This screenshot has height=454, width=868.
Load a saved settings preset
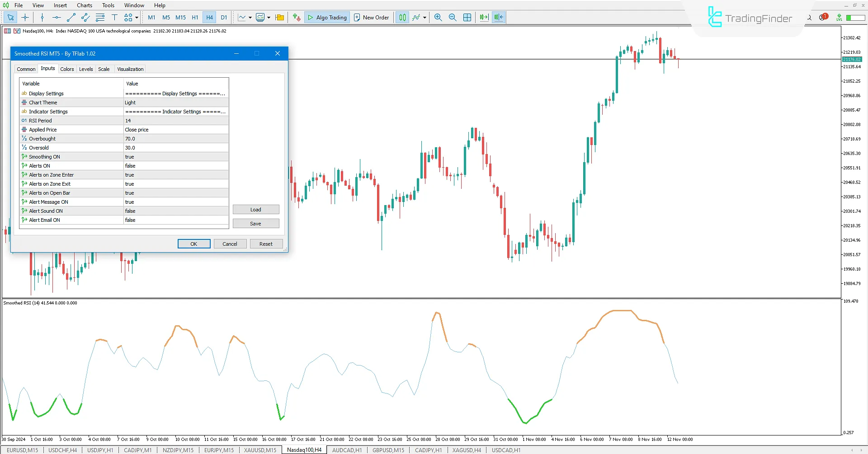(x=256, y=209)
